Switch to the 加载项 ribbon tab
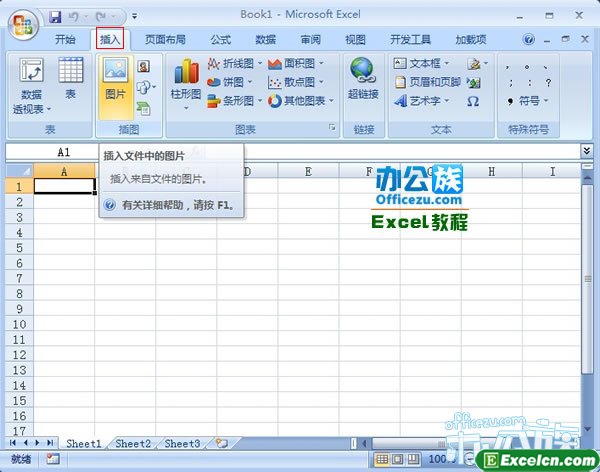This screenshot has height=472, width=600. (471, 39)
